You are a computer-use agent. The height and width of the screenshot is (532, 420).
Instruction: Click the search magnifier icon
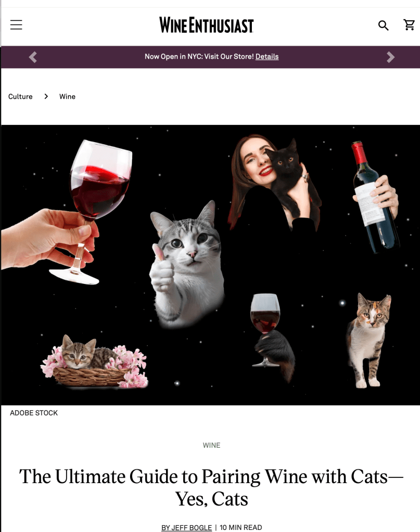pyautogui.click(x=384, y=25)
